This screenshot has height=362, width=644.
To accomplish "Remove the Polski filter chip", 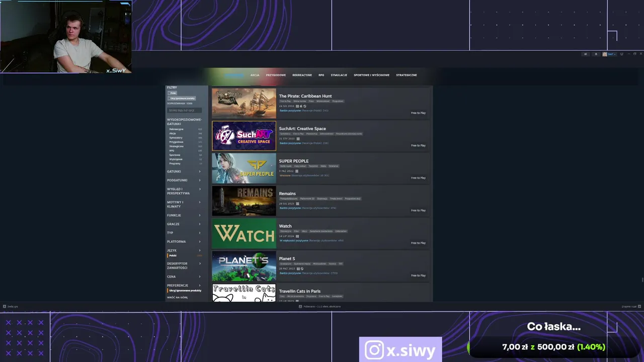I will 173,93.
